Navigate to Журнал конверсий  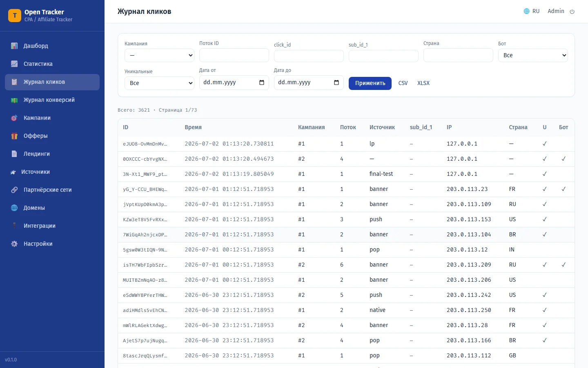point(52,100)
